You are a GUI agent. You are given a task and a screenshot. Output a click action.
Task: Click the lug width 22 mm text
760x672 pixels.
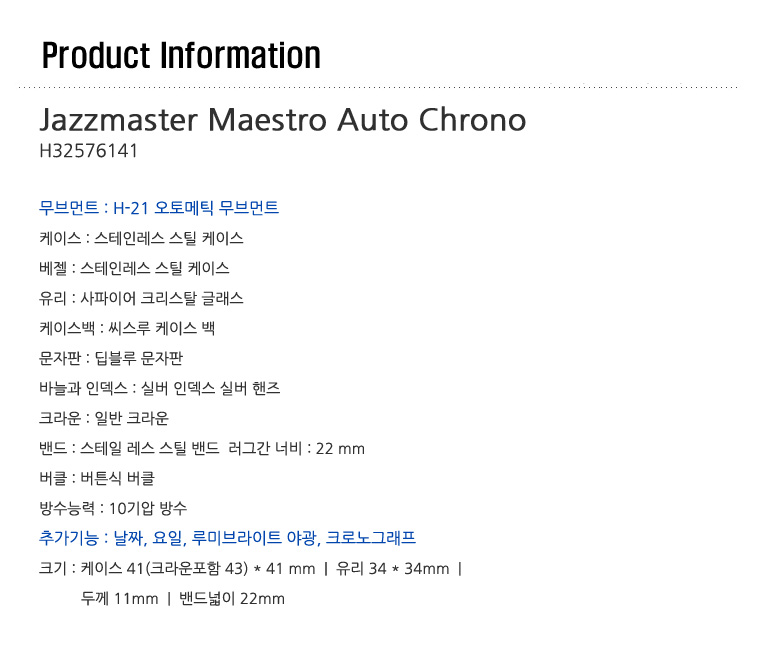click(x=296, y=448)
